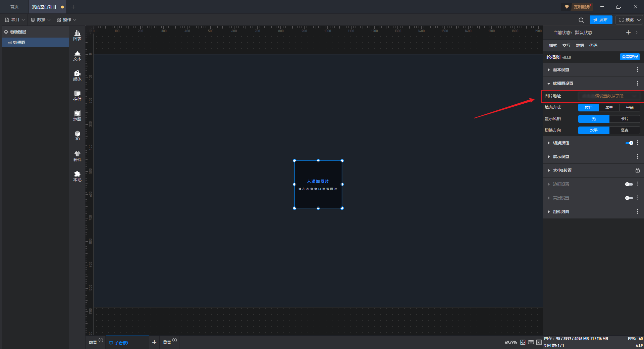Switch to the 数据 tab in properties panel
This screenshot has width=644, height=349.
click(580, 46)
